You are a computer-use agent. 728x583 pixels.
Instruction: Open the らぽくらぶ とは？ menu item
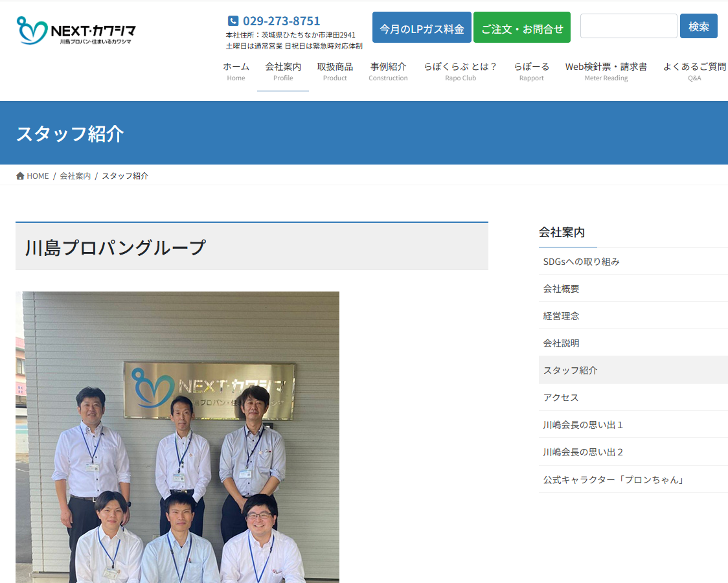(461, 71)
